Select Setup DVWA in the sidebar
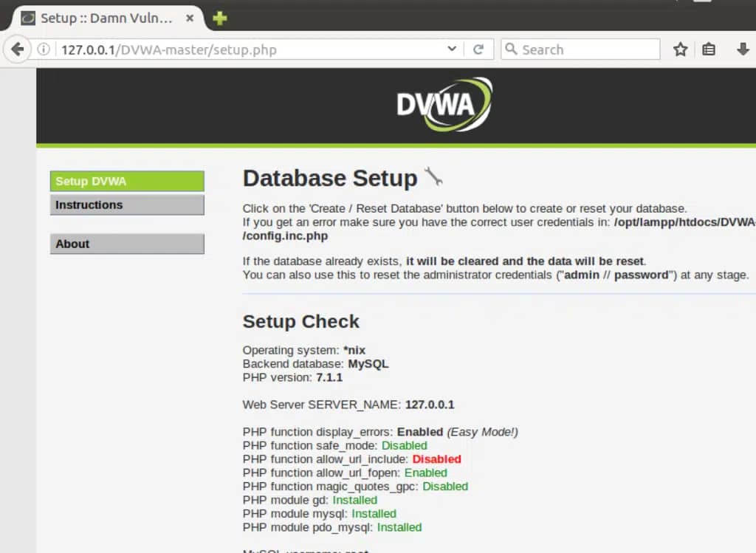Image resolution: width=756 pixels, height=553 pixels. 126,181
